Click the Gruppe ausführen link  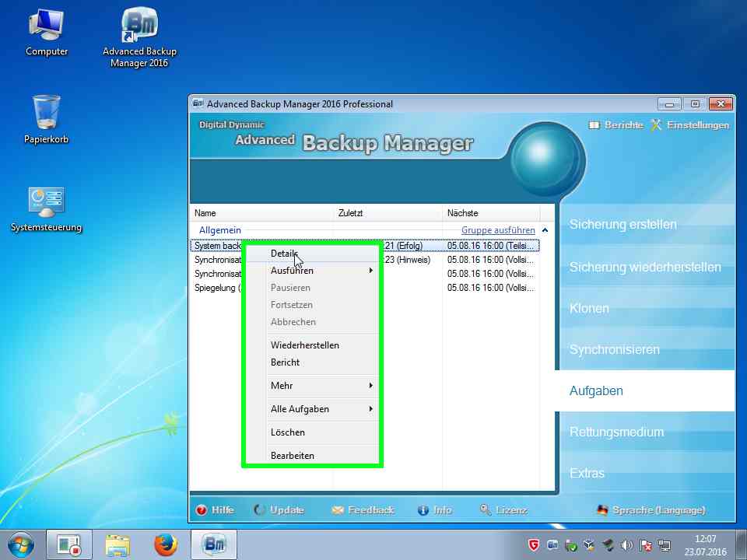point(498,230)
